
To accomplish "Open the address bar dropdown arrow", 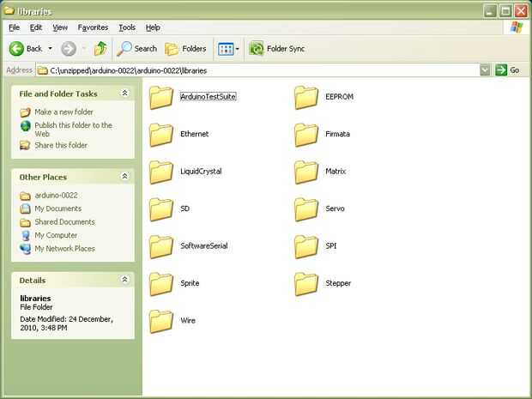I will (485, 70).
